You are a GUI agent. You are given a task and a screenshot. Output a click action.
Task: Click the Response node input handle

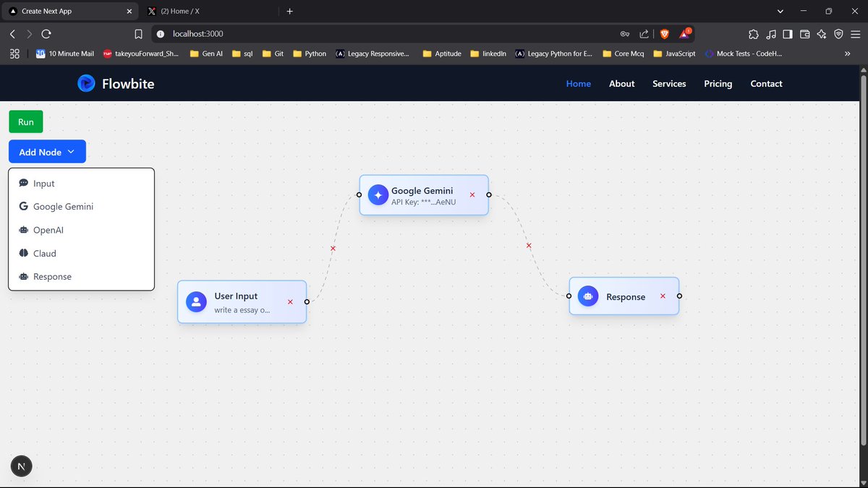pos(569,296)
